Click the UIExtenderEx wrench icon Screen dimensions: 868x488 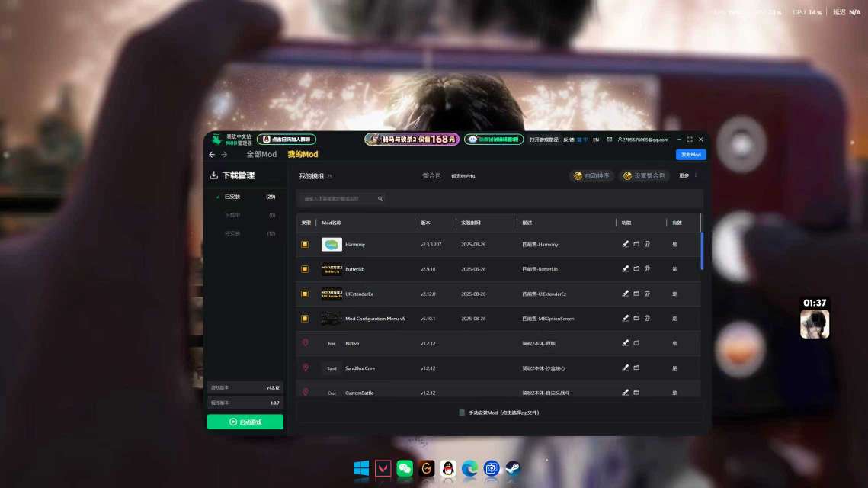coord(625,294)
